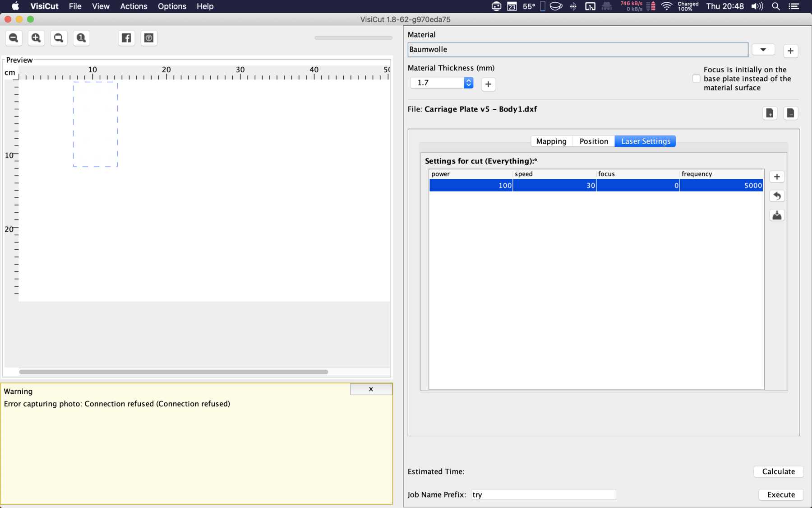
Task: Toggle 'Focus is initially on the base plate' checkbox
Action: 696,79
